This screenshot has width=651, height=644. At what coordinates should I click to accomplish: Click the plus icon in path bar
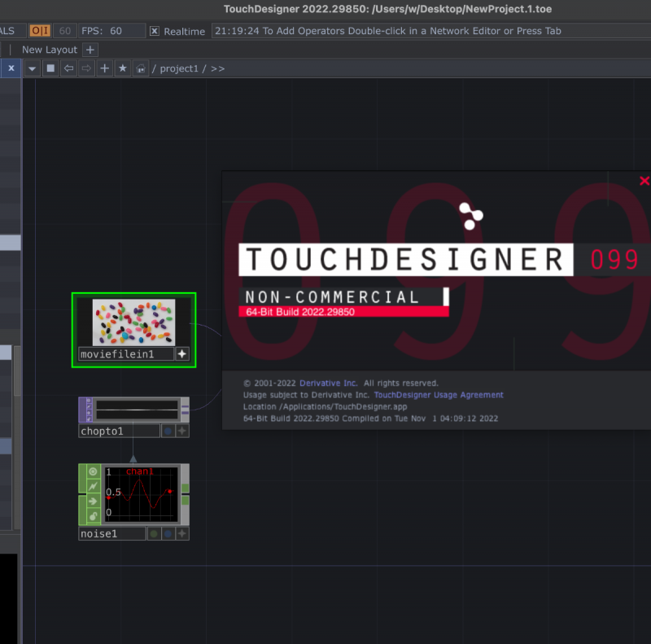105,68
